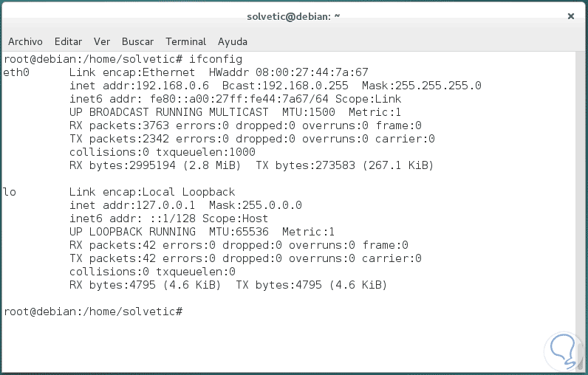588x375 pixels.
Task: Open the Archivo menu
Action: click(25, 41)
